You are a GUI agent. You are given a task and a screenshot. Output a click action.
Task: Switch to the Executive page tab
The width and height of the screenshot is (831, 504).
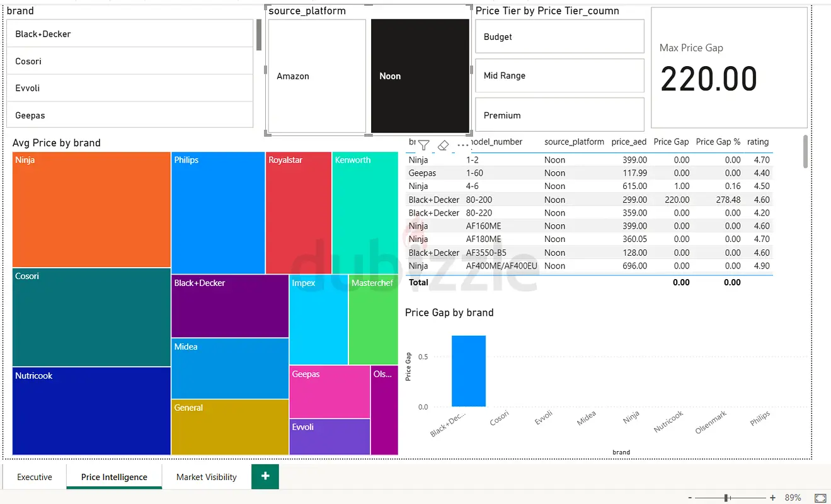(35, 477)
